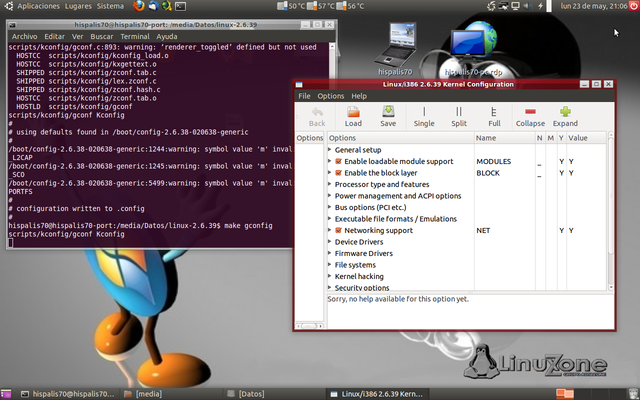Open the Lugares panel menu
This screenshot has height=400, width=640.
coord(78,6)
